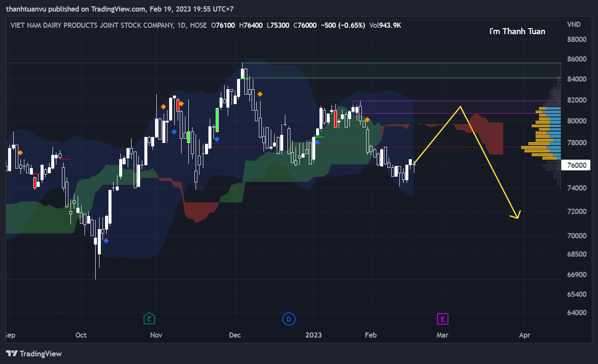This screenshot has width=598, height=364.
Task: Click the 74000 price axis label
Action: [576, 188]
